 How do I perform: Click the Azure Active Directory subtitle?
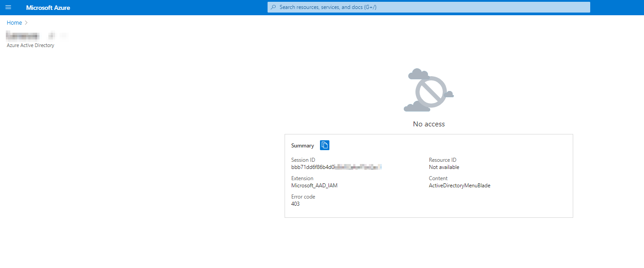(30, 45)
